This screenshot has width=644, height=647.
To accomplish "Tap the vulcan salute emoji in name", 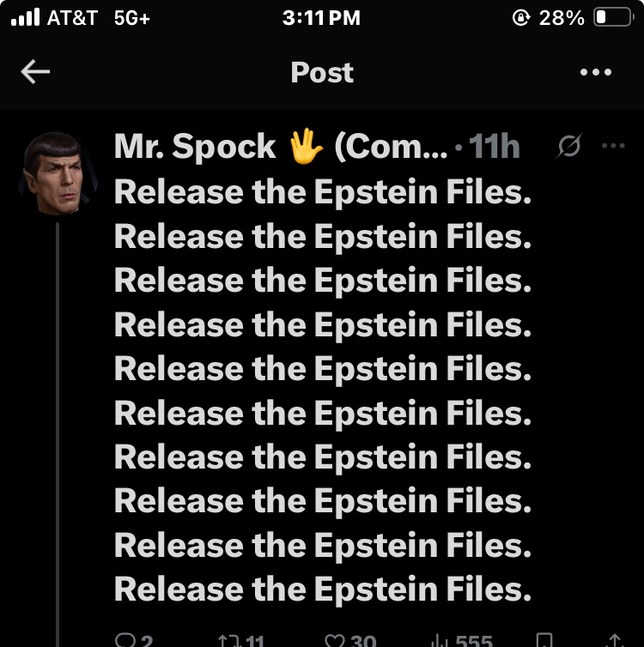I will 305,148.
